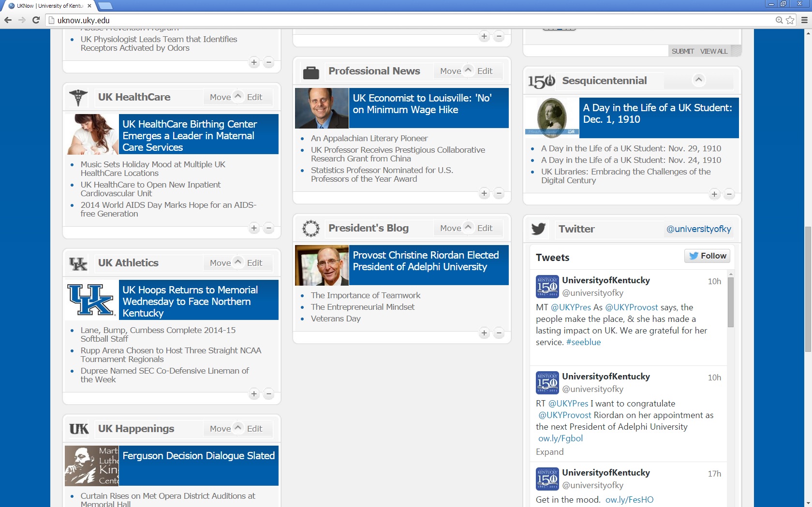Show fewer President's Blog items with minus
The height and width of the screenshot is (507, 812).
coord(499,333)
